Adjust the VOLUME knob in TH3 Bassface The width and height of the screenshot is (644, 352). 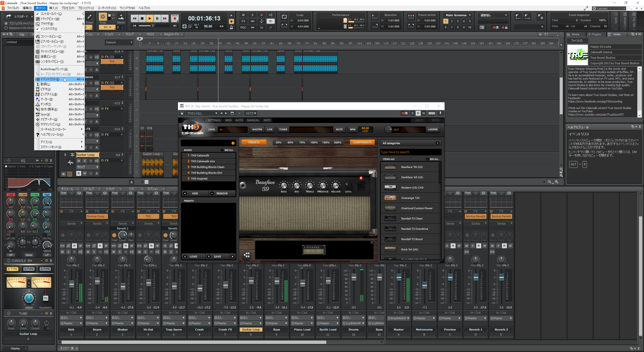click(335, 186)
